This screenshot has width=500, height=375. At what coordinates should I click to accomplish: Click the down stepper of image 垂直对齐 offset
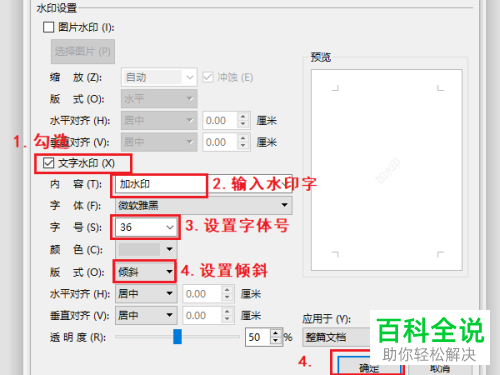click(x=243, y=146)
